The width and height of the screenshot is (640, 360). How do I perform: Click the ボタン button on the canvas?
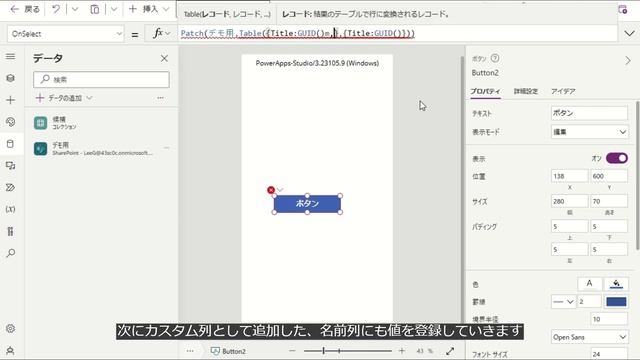click(307, 204)
